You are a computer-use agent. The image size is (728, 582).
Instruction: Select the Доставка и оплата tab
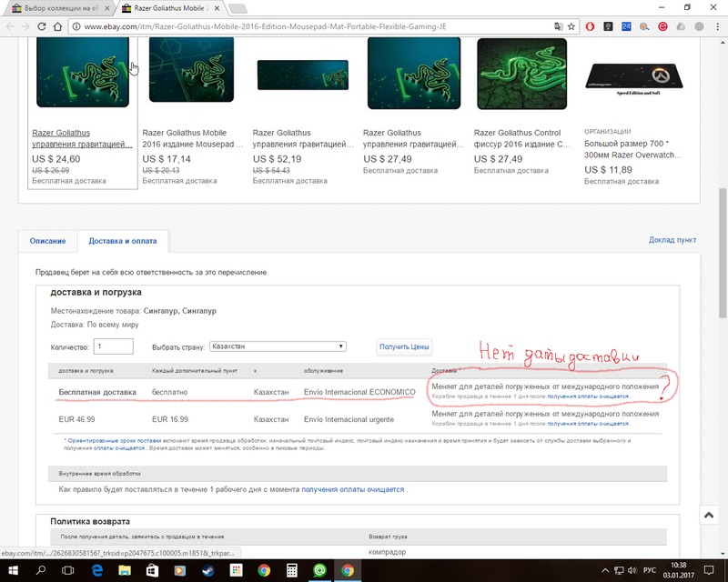123,241
